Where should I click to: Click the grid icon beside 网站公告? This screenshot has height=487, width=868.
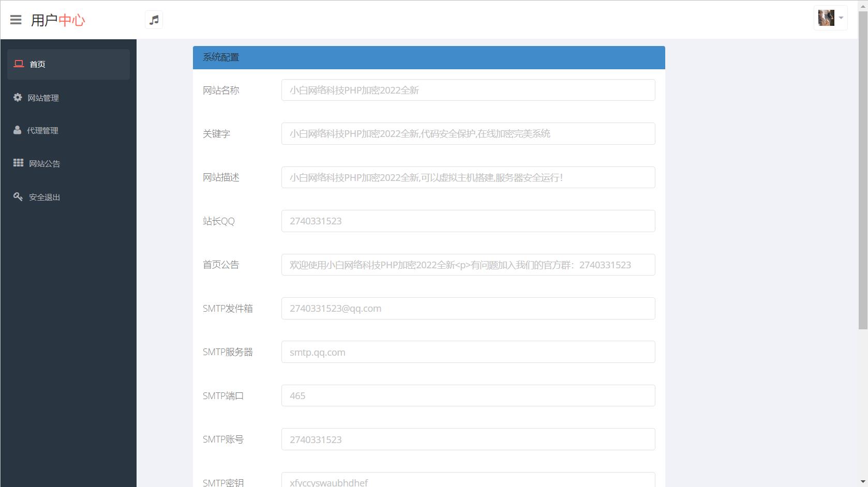click(x=17, y=163)
